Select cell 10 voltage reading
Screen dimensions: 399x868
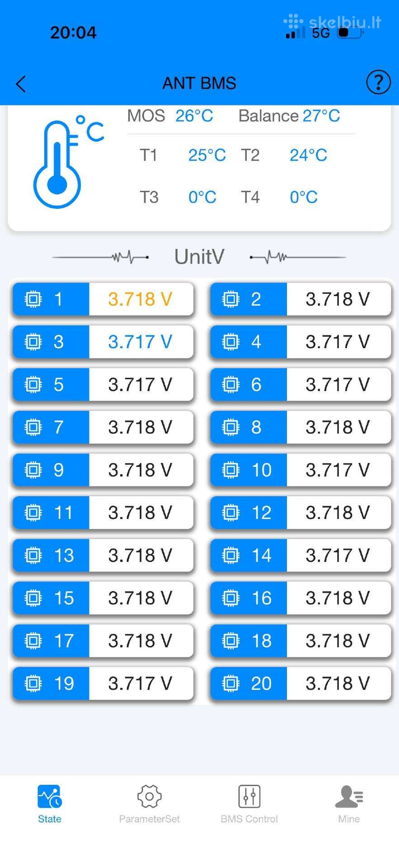pos(338,470)
